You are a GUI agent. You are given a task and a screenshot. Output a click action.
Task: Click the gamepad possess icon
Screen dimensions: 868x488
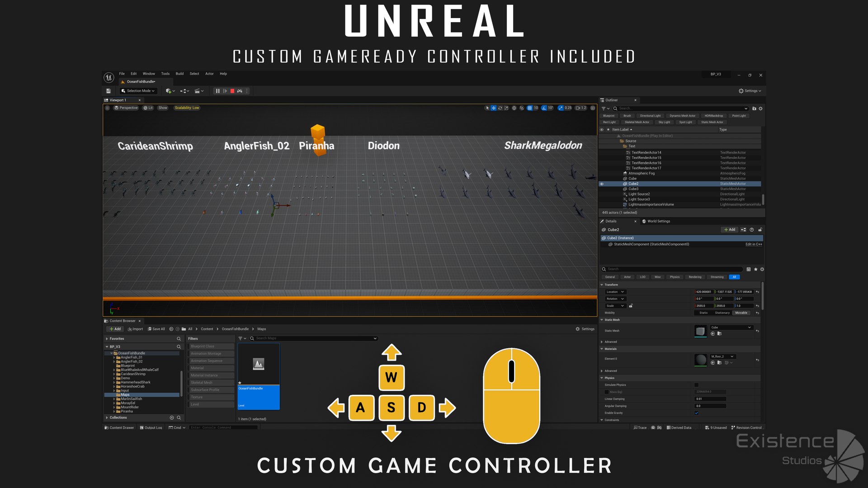240,91
